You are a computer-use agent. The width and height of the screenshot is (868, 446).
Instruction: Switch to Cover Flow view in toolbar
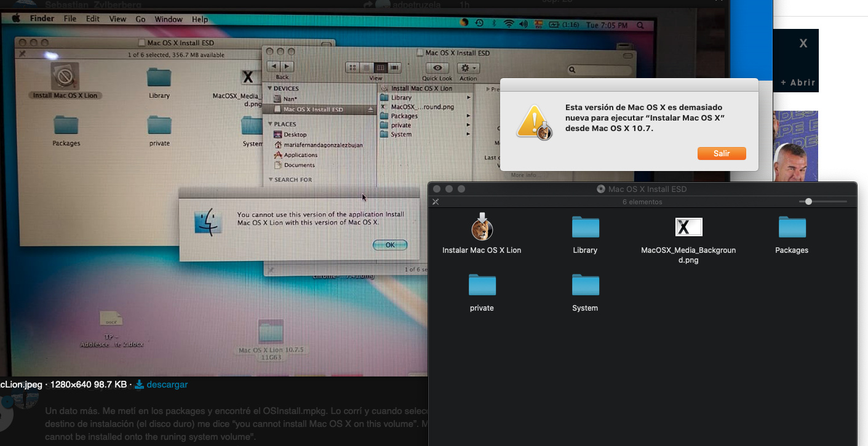click(x=394, y=67)
